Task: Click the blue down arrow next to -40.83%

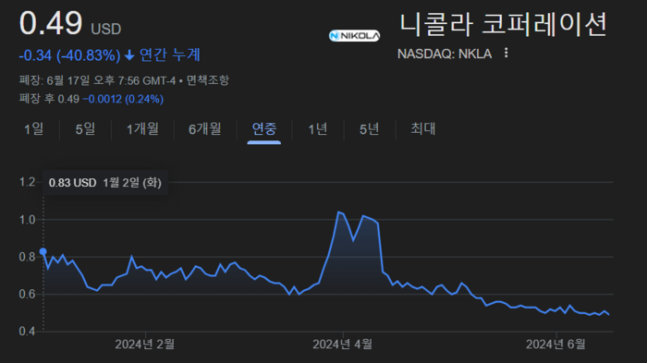Action: pyautogui.click(x=129, y=55)
